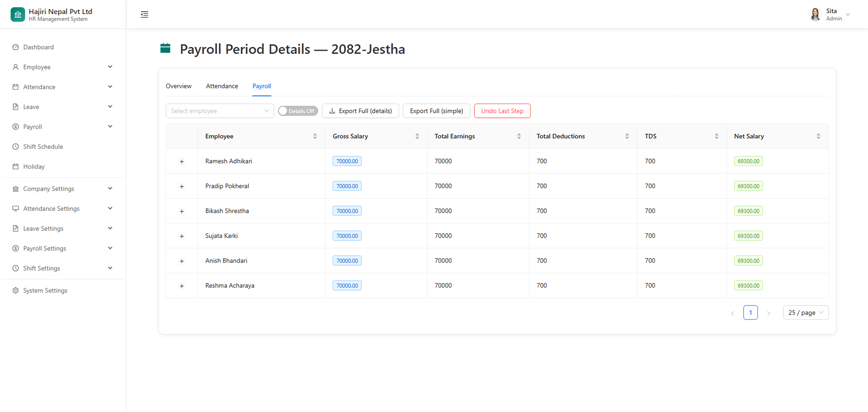The width and height of the screenshot is (868, 412).
Task: Open the 25 / page size selector
Action: tap(805, 313)
